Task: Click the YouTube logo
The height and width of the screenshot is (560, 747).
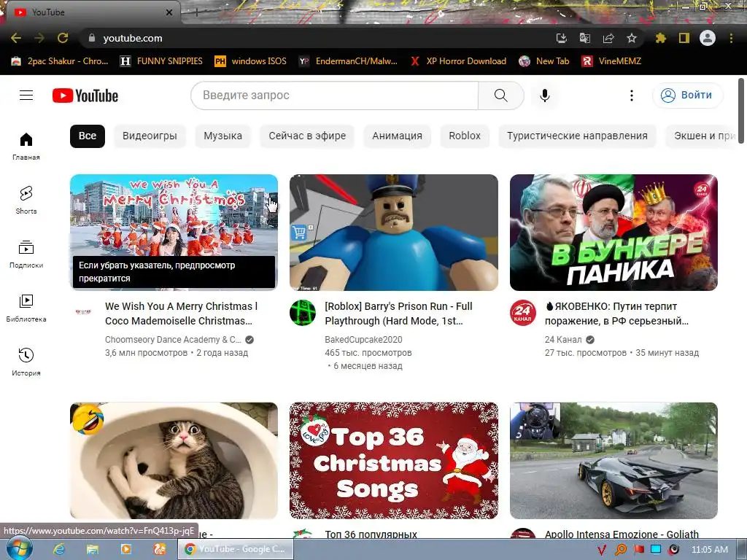Action: click(x=85, y=96)
